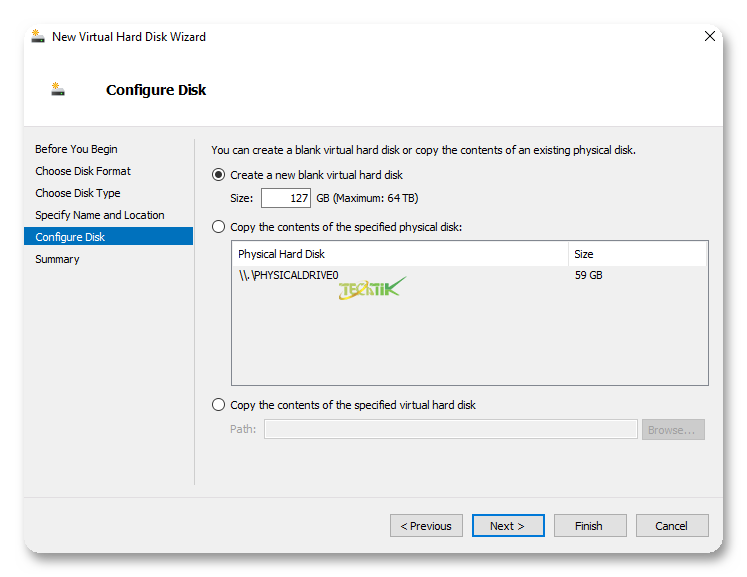
Task: Click the Size column header in disk list
Action: 637,254
